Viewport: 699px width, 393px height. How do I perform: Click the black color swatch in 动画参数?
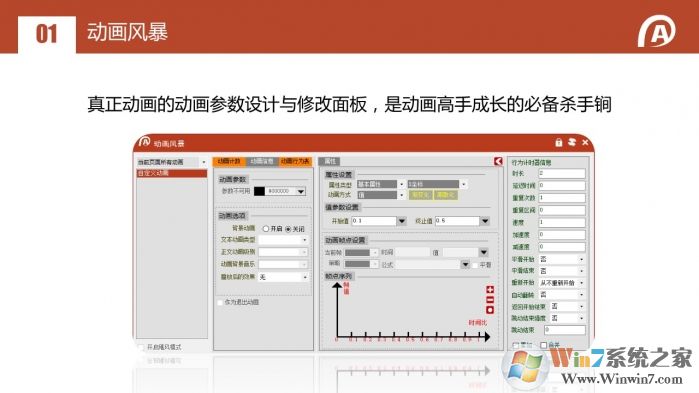259,191
